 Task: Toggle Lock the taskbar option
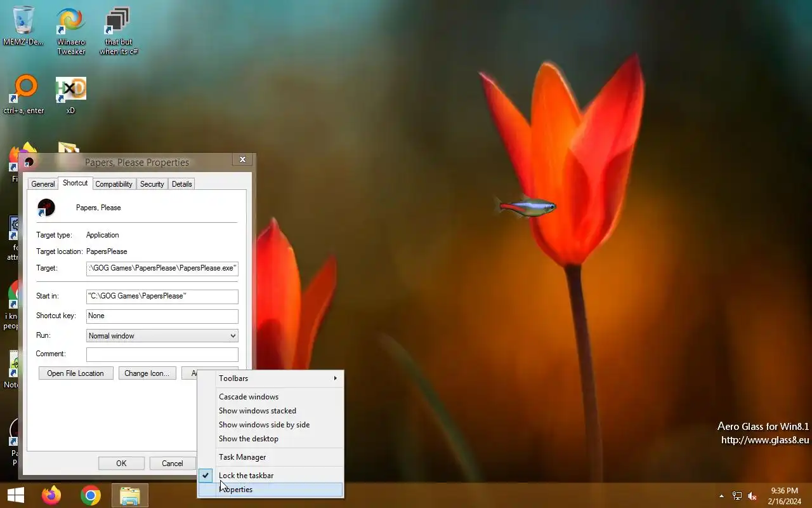coord(271,476)
